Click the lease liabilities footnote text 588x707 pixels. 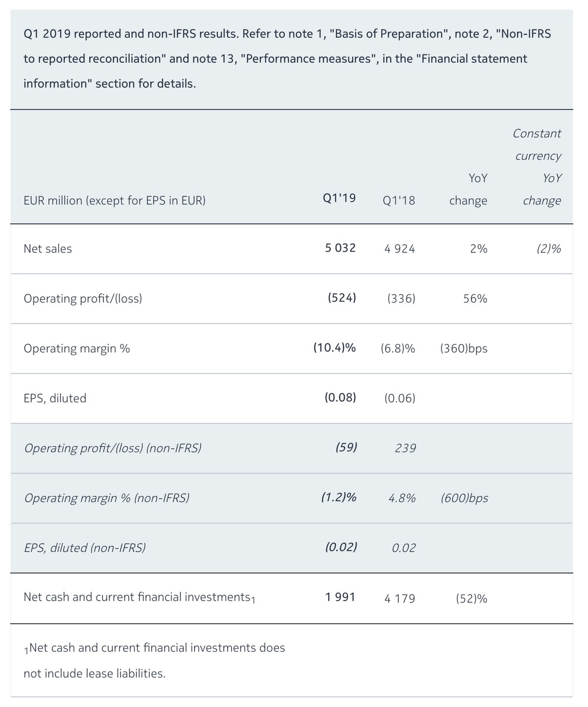click(154, 661)
